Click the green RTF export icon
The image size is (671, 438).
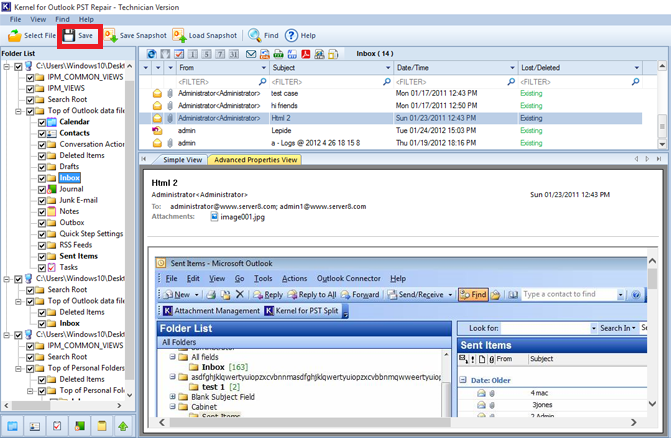pos(279,54)
